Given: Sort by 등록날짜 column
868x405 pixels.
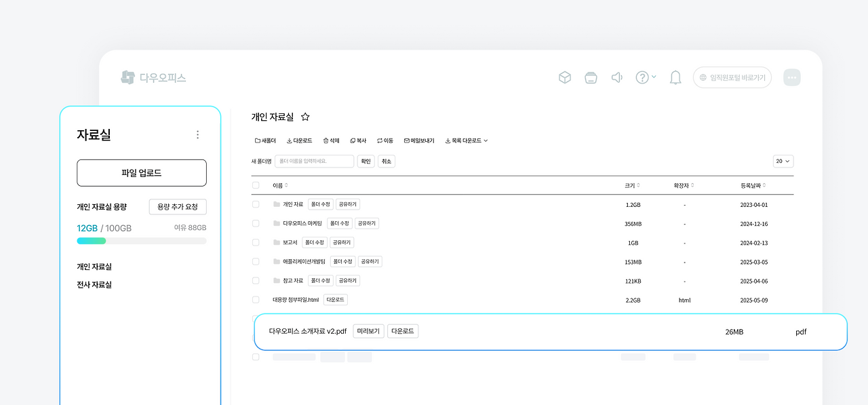Looking at the screenshot, I should pyautogui.click(x=753, y=185).
